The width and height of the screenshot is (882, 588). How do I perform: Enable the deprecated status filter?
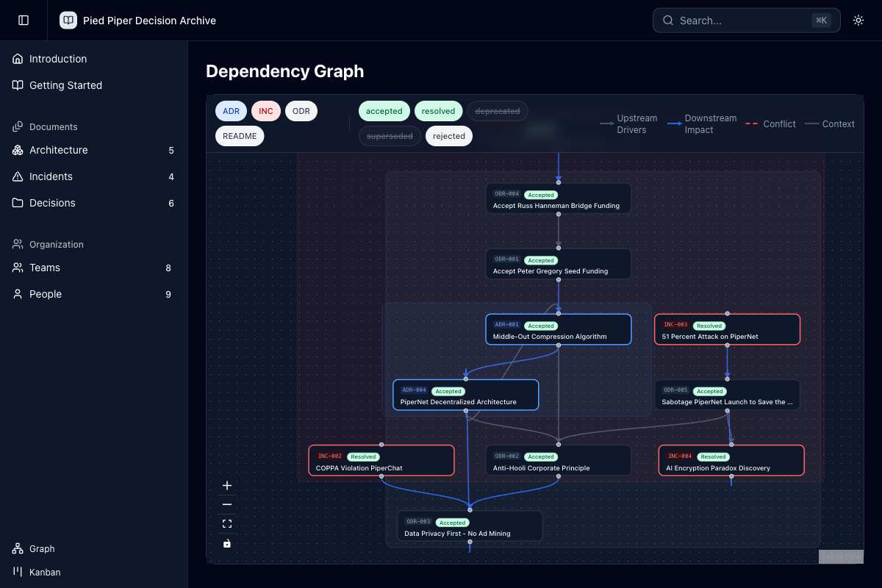pyautogui.click(x=498, y=112)
